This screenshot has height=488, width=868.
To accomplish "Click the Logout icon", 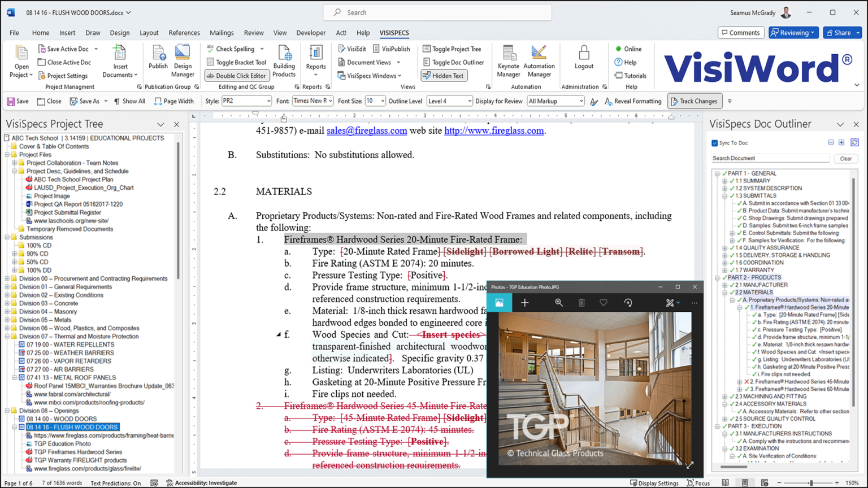I will (x=584, y=58).
